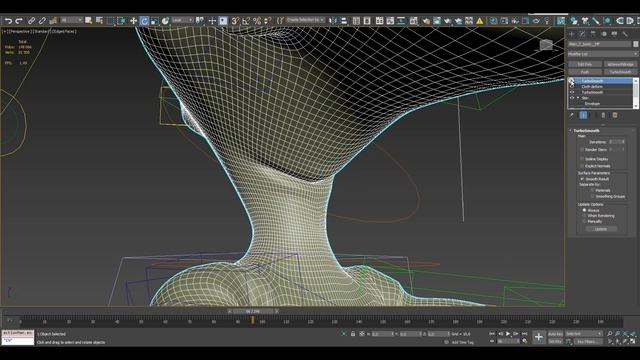Open the Selection Filter dropdown
This screenshot has width=640, height=360.
tap(71, 20)
